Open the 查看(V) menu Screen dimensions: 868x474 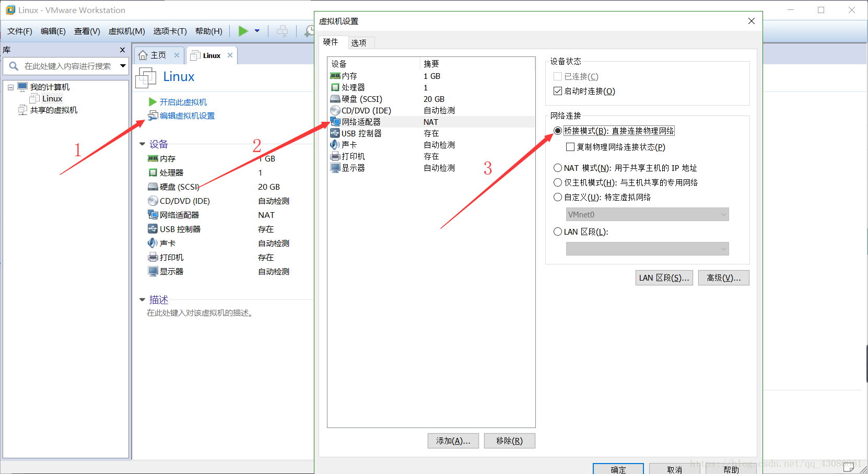pyautogui.click(x=87, y=31)
